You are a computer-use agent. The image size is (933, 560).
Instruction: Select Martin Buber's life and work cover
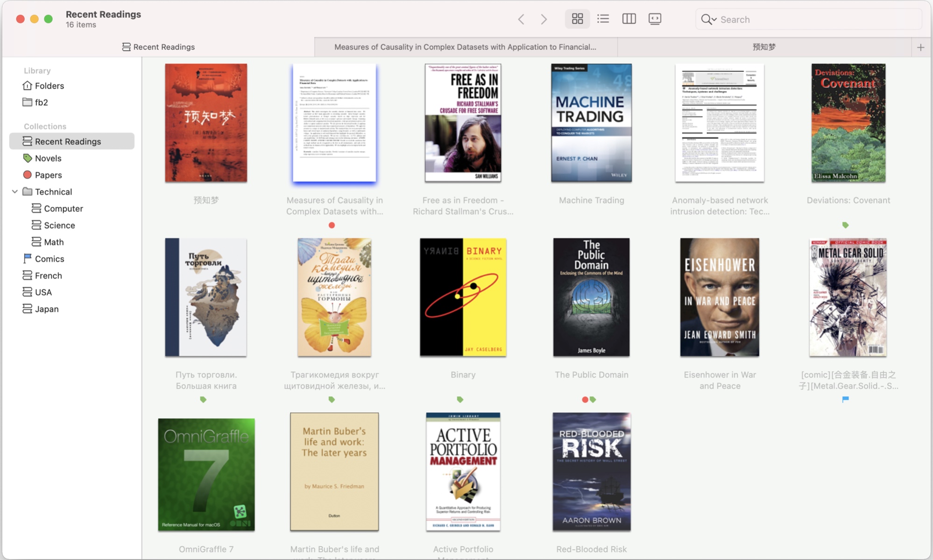[x=334, y=472]
